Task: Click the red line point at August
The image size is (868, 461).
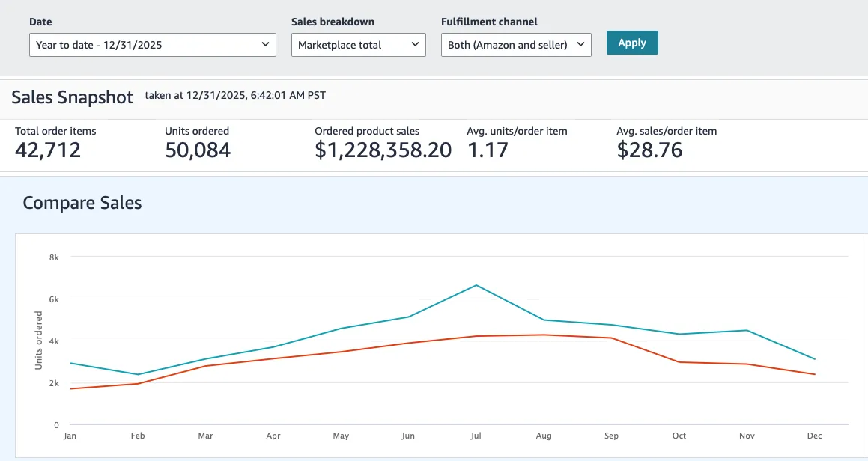Action: click(544, 335)
